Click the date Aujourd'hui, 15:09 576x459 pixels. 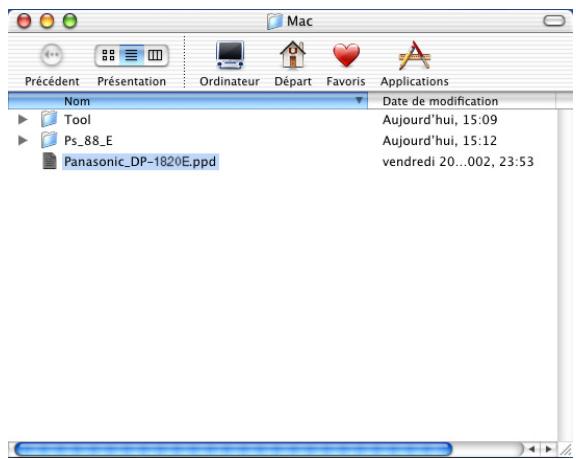coord(440,120)
